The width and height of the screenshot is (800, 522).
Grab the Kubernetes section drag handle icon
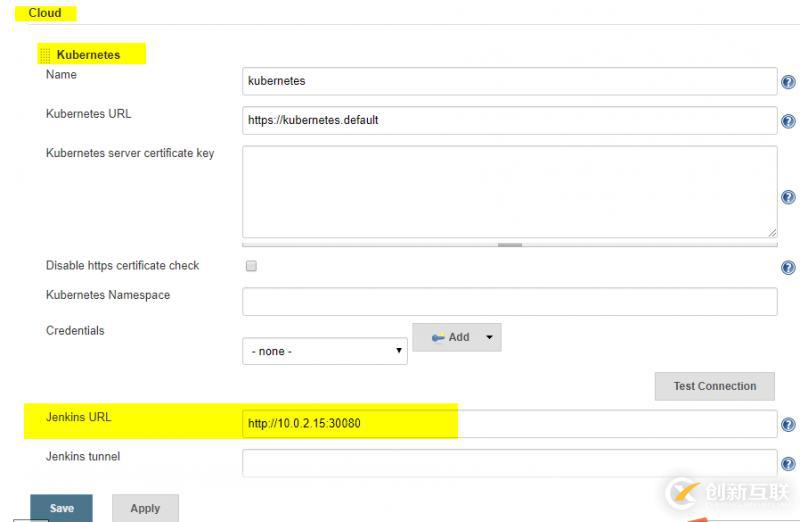pyautogui.click(x=45, y=55)
